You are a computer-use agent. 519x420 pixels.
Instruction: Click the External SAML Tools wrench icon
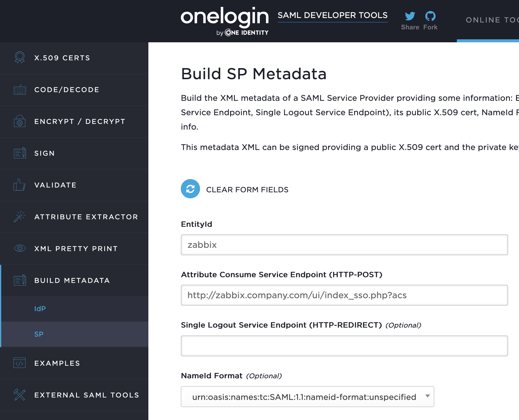click(x=20, y=395)
